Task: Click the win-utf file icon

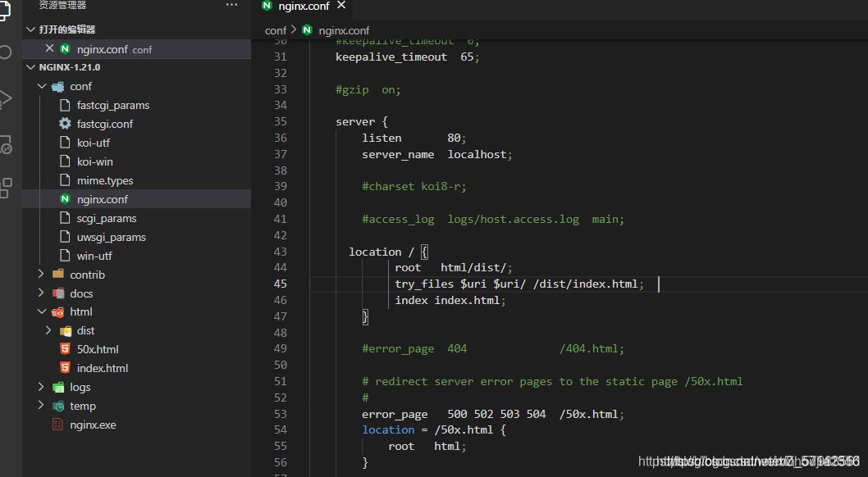Action: point(65,256)
